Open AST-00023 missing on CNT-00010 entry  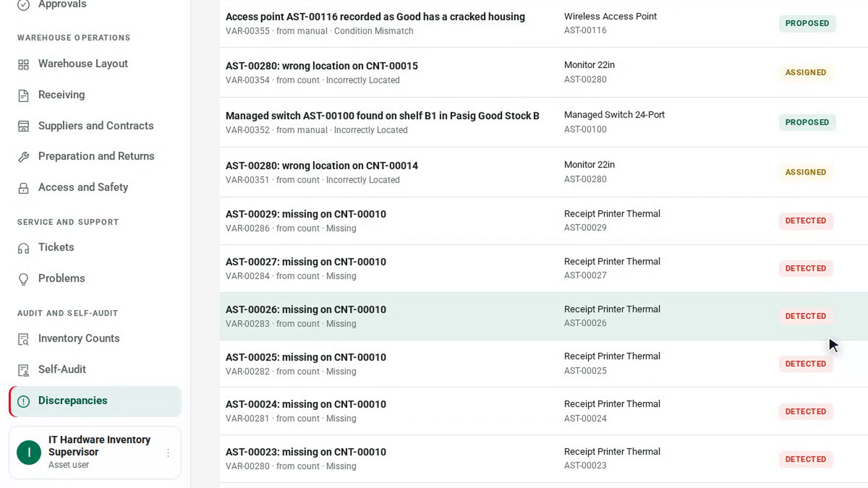(x=543, y=459)
